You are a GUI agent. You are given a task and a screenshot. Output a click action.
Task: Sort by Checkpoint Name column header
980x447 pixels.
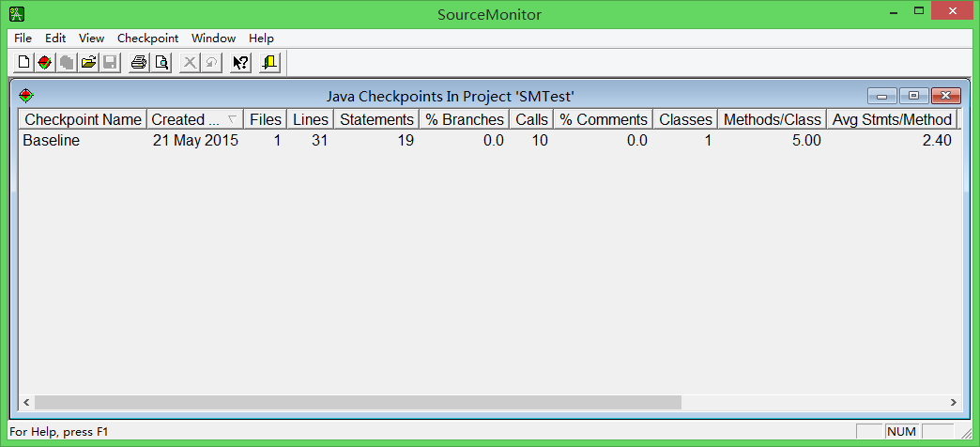84,119
